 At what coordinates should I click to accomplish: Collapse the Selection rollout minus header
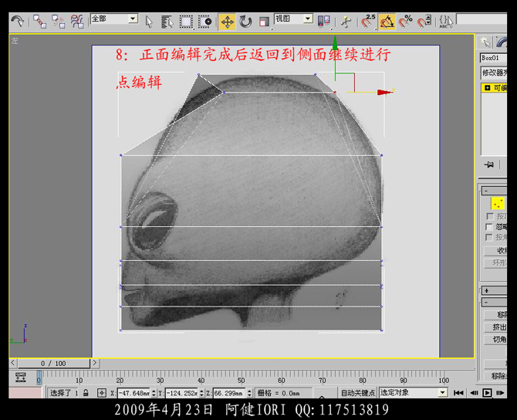click(x=495, y=191)
